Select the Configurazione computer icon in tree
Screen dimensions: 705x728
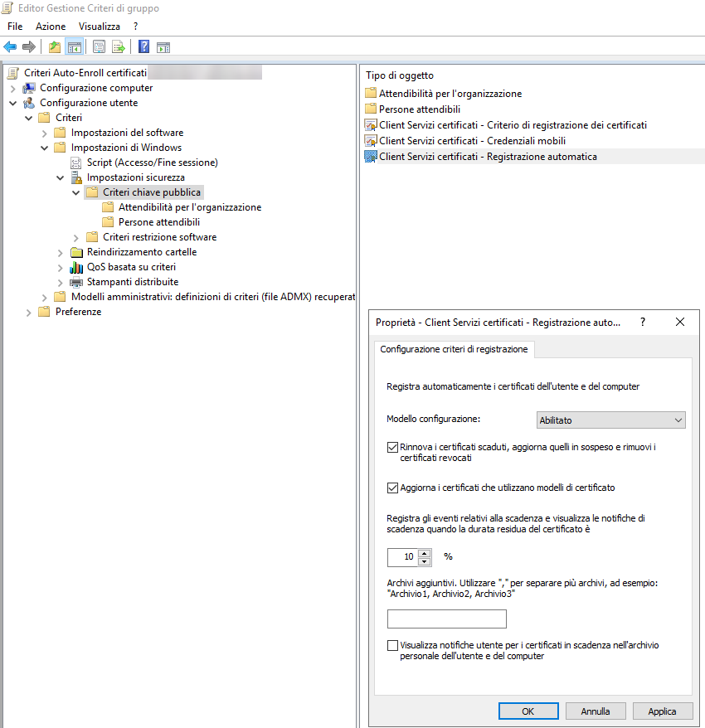pos(29,88)
